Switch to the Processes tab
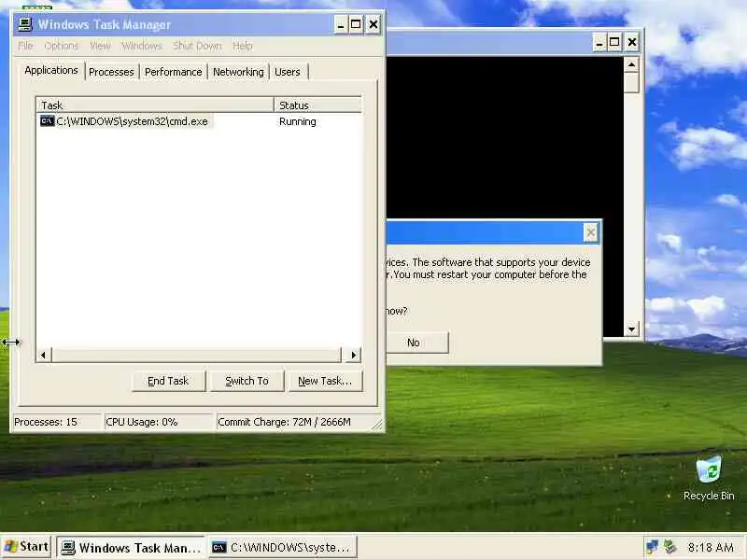The width and height of the screenshot is (747, 560). [111, 72]
